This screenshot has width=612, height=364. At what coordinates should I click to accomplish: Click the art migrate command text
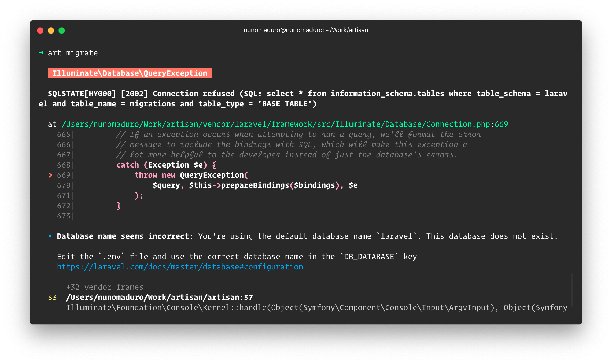tap(73, 53)
